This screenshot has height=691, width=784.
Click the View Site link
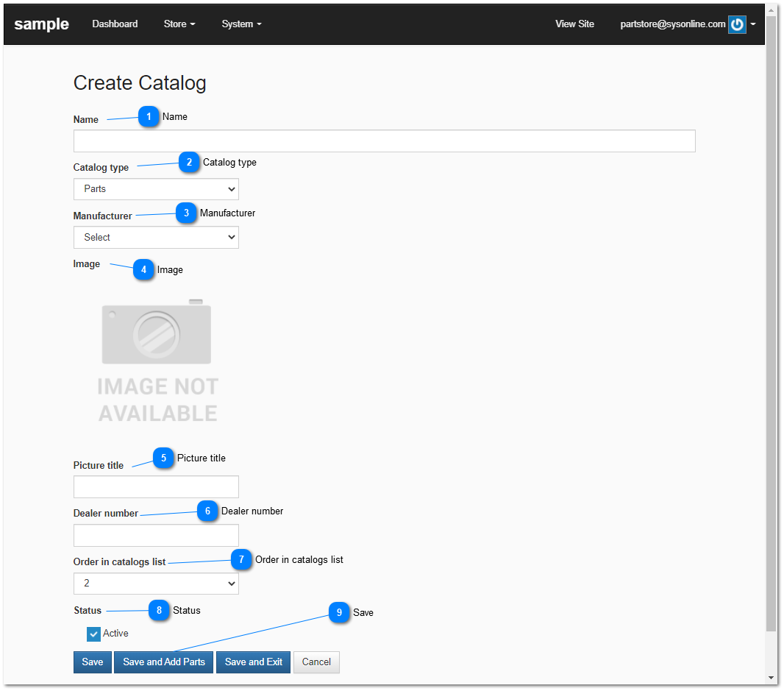pyautogui.click(x=574, y=24)
